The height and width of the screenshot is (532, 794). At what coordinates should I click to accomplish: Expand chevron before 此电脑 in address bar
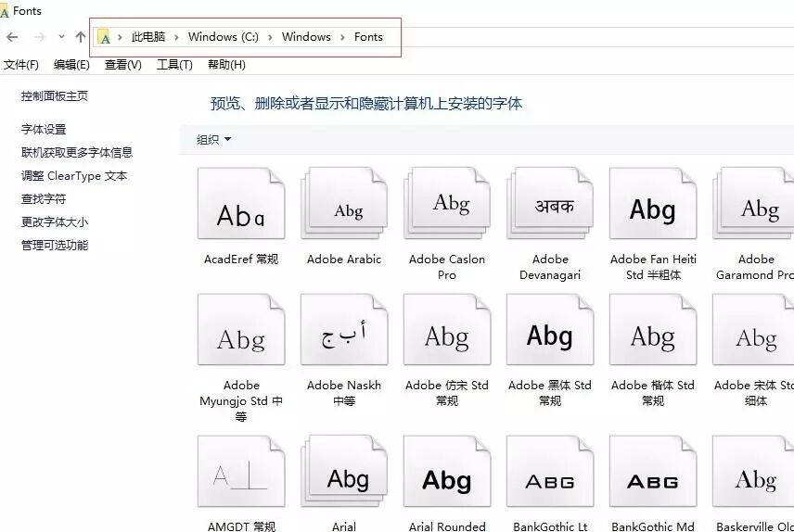tap(120, 37)
